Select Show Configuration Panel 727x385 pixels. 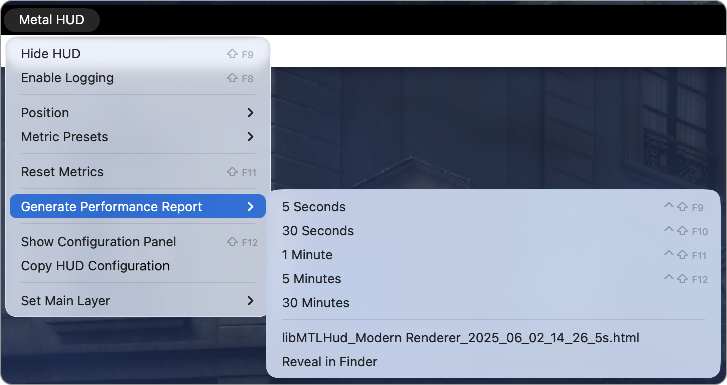click(x=138, y=242)
